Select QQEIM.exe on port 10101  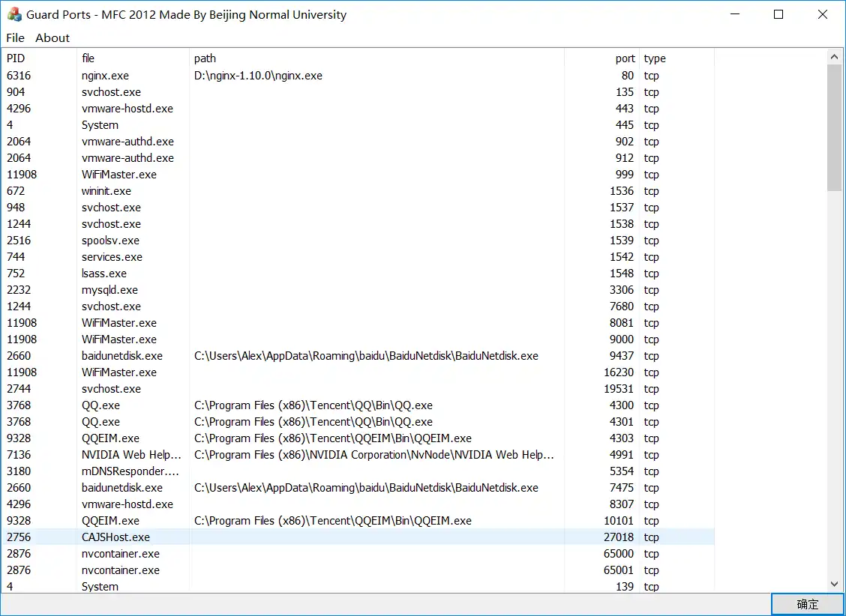[x=358, y=521]
